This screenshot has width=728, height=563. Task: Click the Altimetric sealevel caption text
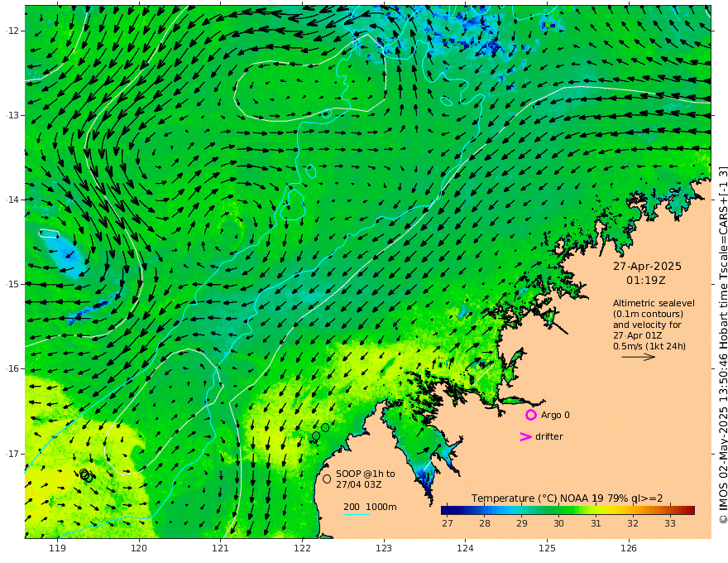pyautogui.click(x=654, y=303)
